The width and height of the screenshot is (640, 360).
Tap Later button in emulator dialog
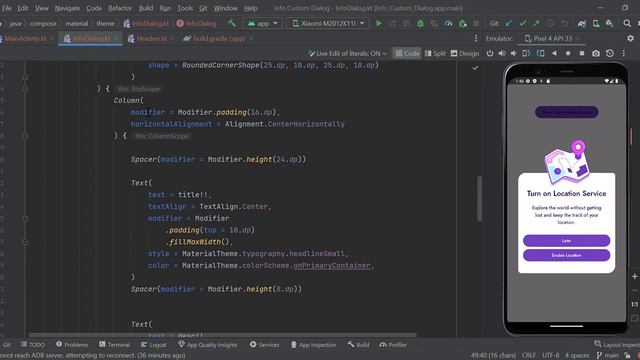[x=566, y=240]
